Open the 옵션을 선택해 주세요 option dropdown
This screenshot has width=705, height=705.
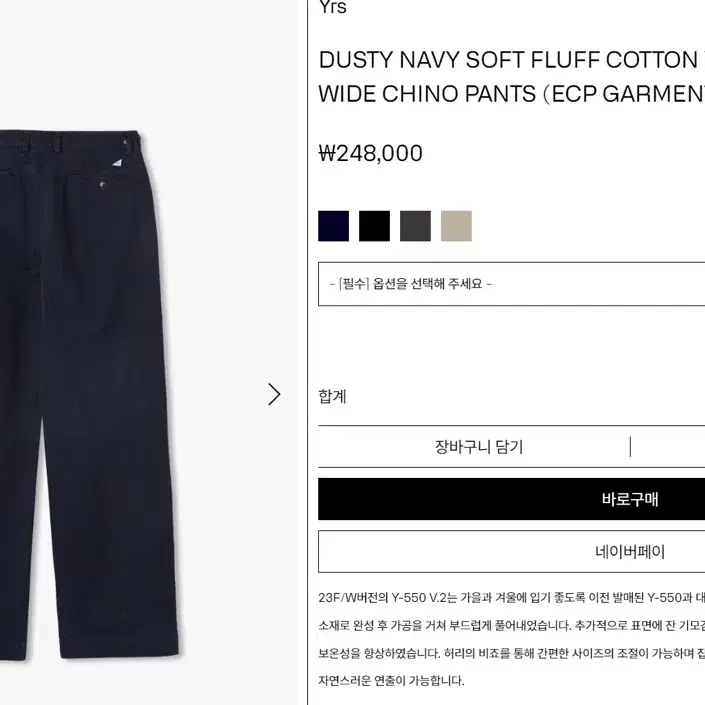511,284
